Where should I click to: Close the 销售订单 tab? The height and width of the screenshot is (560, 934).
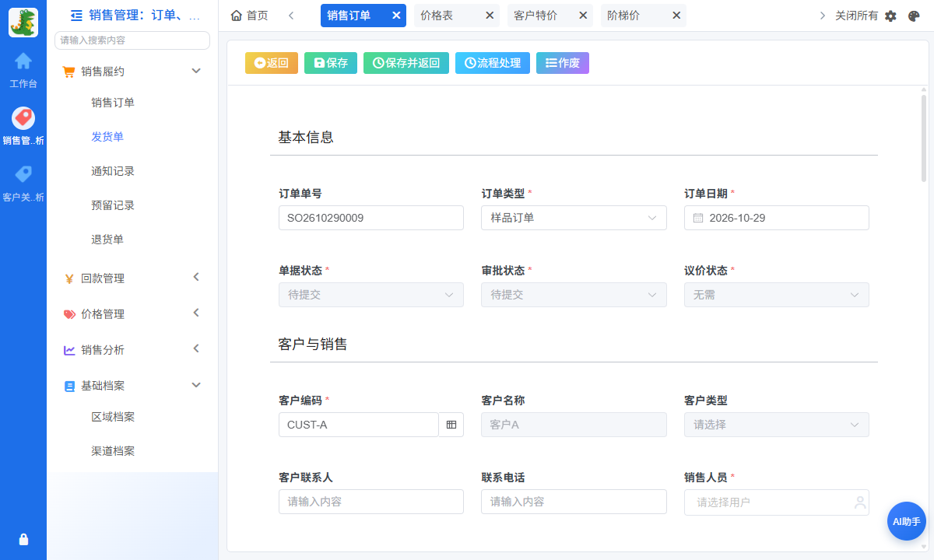396,16
